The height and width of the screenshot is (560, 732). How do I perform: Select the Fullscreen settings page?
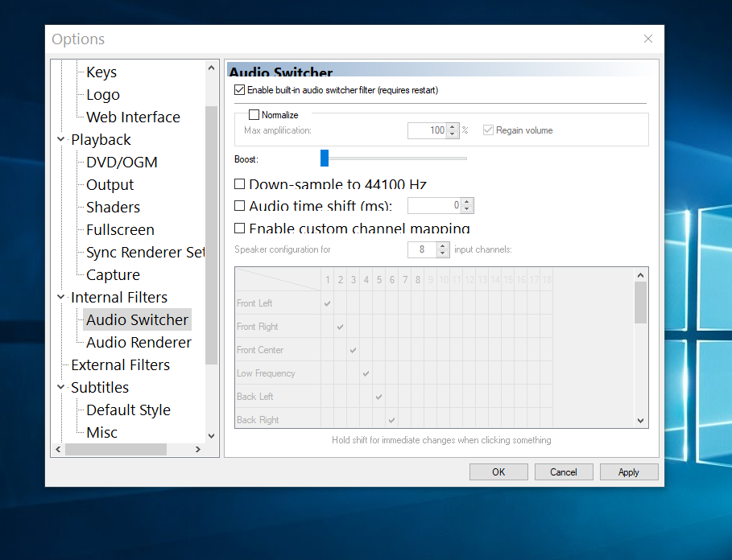[120, 229]
